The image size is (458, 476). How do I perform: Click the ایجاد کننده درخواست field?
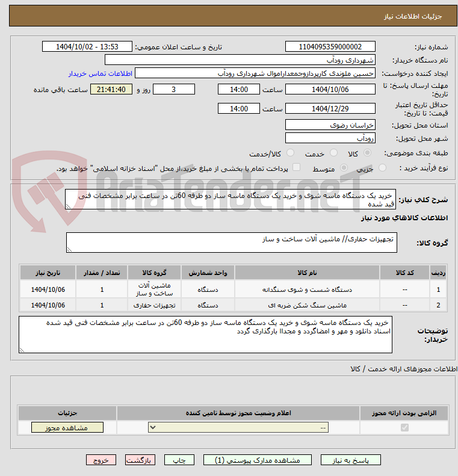[255, 73]
